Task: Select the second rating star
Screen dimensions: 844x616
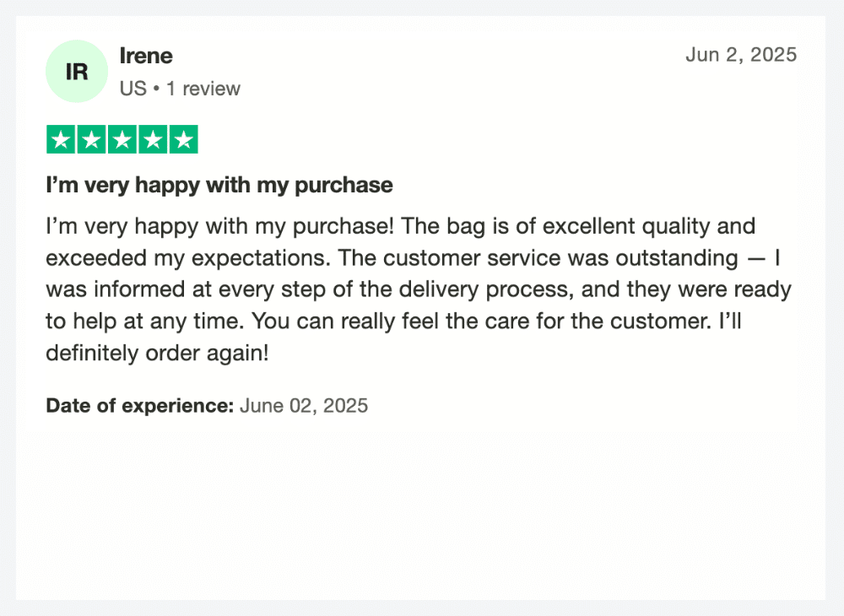Action: pos(91,139)
